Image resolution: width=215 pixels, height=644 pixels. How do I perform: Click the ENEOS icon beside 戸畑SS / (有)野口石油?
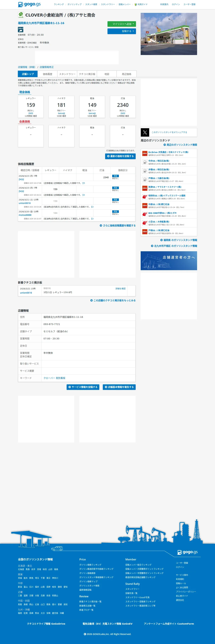point(145,232)
